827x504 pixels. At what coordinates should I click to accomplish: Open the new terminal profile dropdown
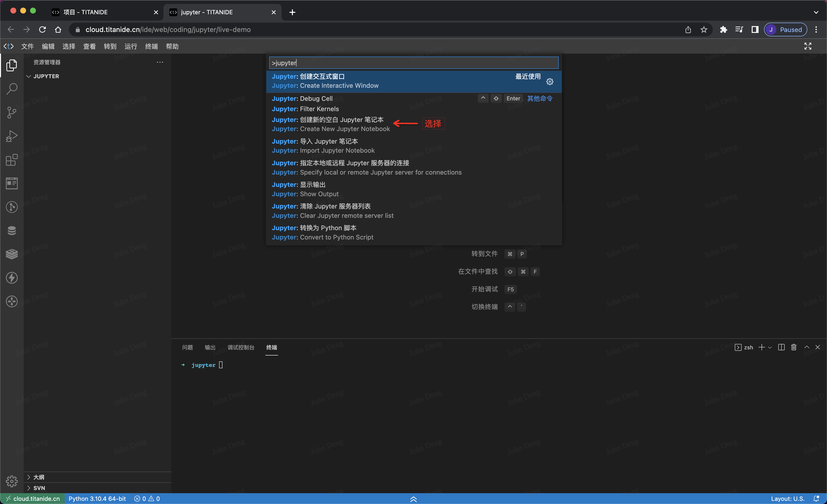pos(770,347)
